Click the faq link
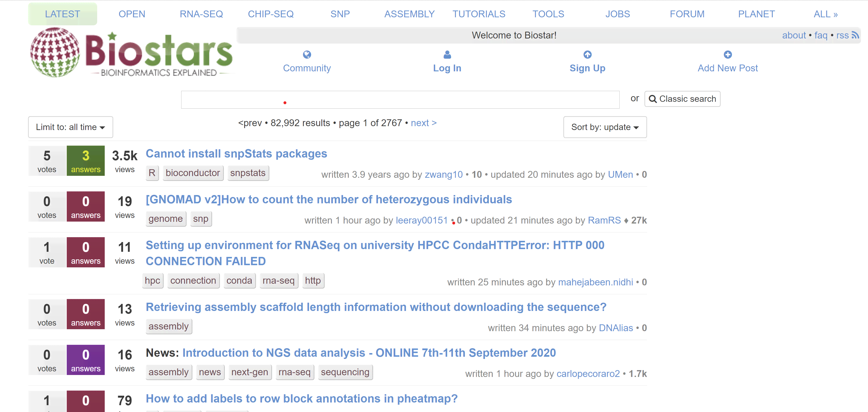868x412 pixels. point(821,35)
